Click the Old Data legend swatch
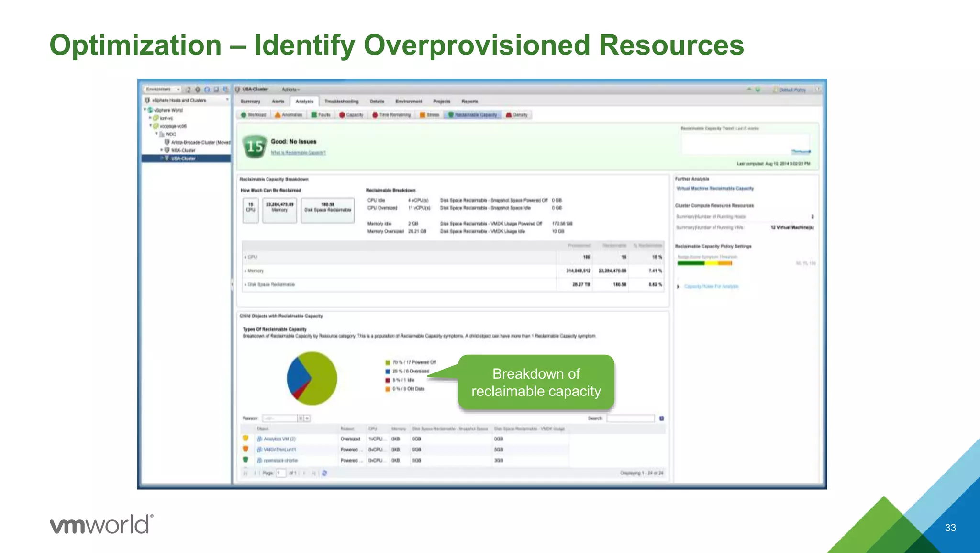The height and width of the screenshot is (553, 980). point(388,389)
